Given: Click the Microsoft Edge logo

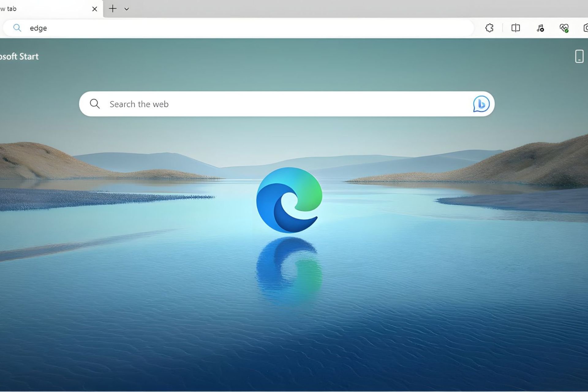Looking at the screenshot, I should (289, 200).
